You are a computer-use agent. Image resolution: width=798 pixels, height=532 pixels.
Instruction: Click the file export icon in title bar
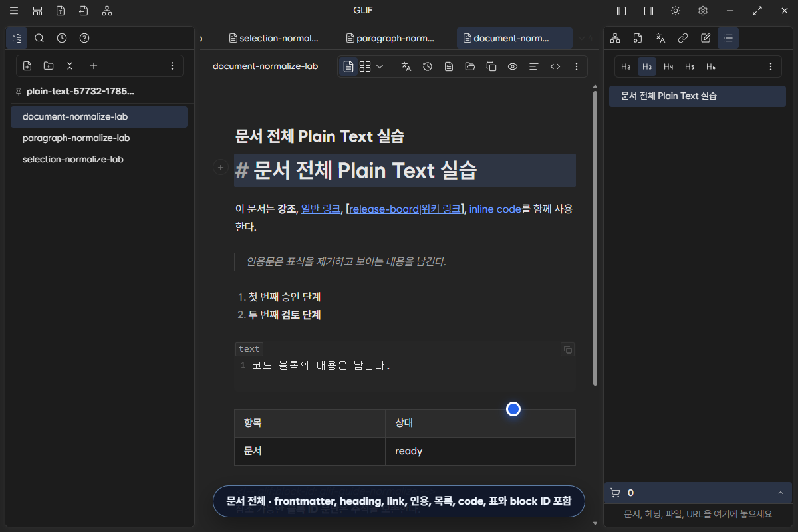61,11
